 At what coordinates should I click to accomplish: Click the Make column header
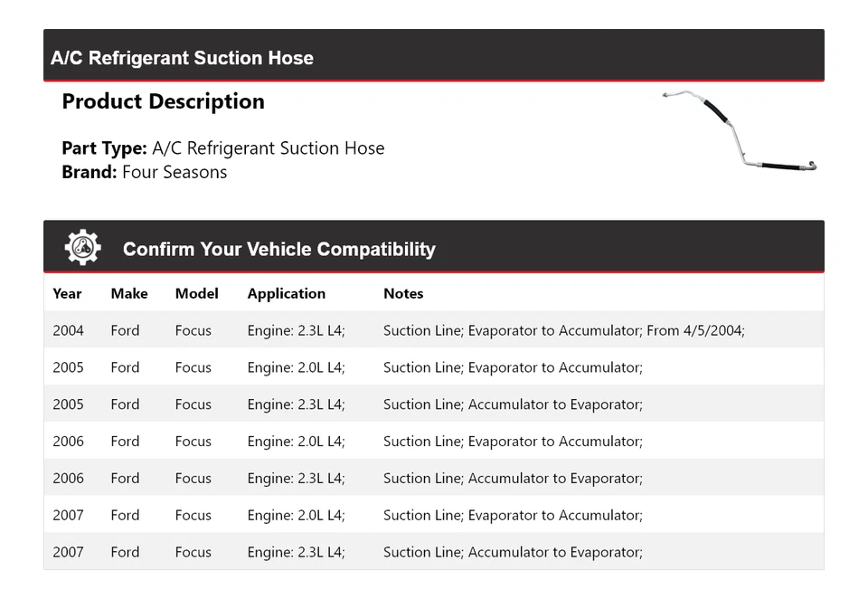[x=129, y=293]
